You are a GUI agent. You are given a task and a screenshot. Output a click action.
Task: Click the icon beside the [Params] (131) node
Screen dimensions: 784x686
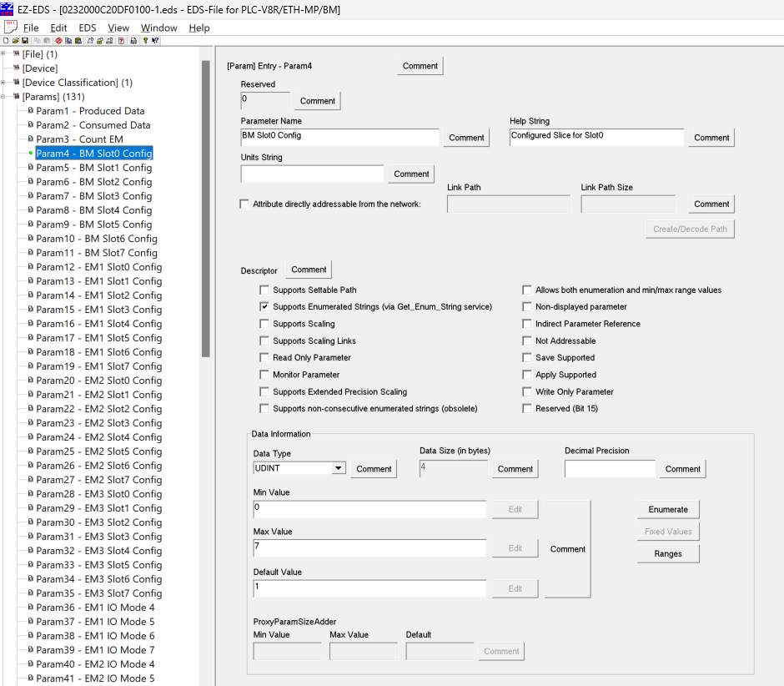pos(17,96)
